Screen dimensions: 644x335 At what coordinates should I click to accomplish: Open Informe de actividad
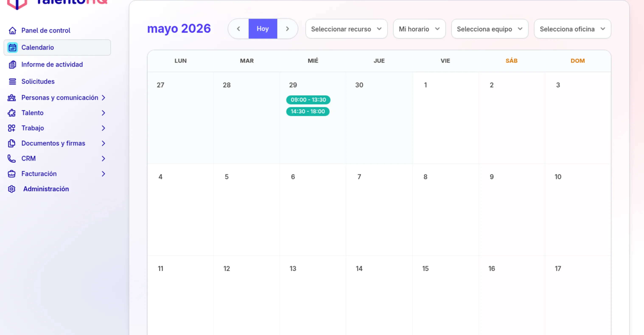coord(52,65)
